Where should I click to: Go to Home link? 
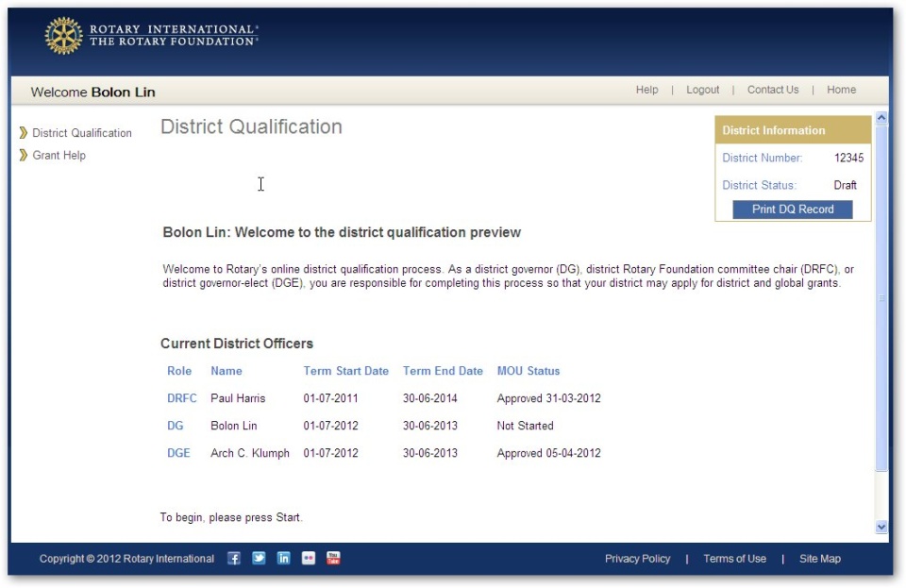click(x=841, y=90)
